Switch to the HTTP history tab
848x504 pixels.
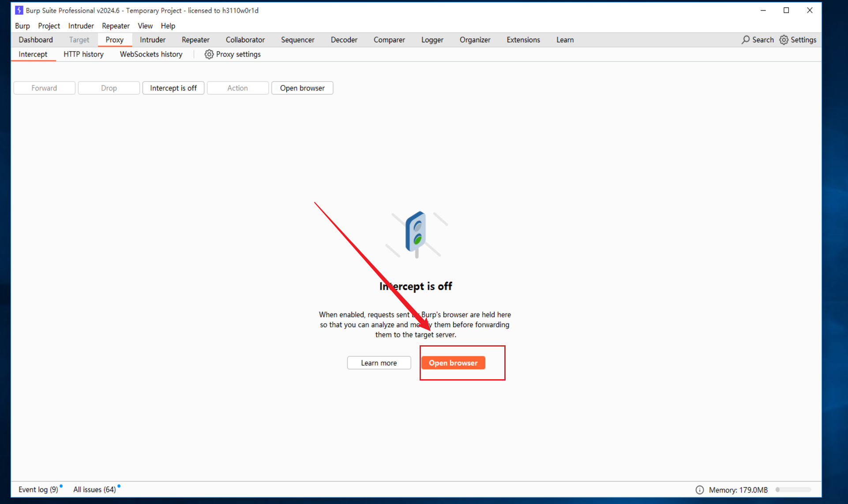pyautogui.click(x=83, y=54)
